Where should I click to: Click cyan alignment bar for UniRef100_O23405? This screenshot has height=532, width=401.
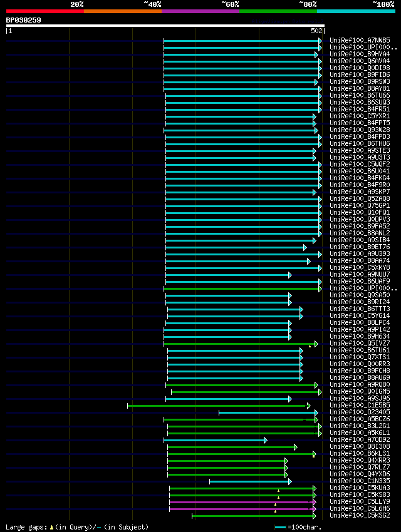269,412
